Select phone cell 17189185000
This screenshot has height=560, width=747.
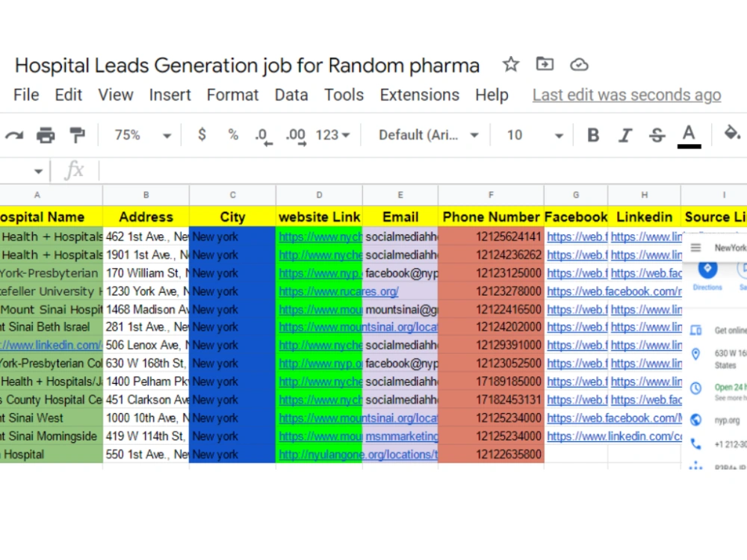[491, 382]
